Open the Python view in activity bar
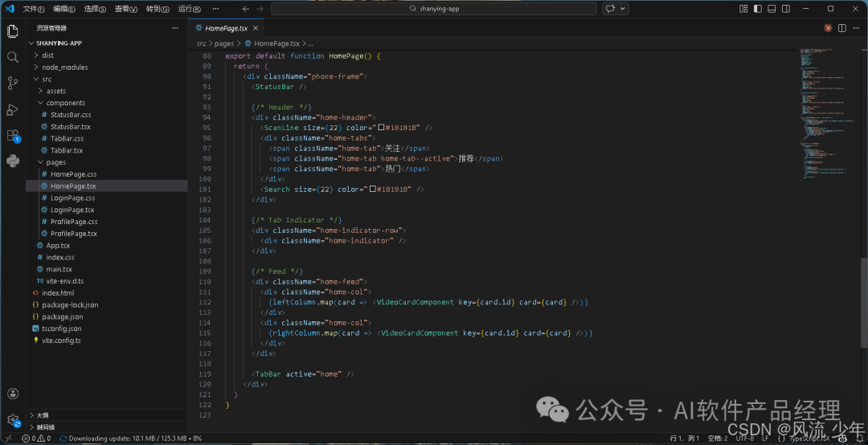Image resolution: width=868 pixels, height=445 pixels. click(12, 161)
